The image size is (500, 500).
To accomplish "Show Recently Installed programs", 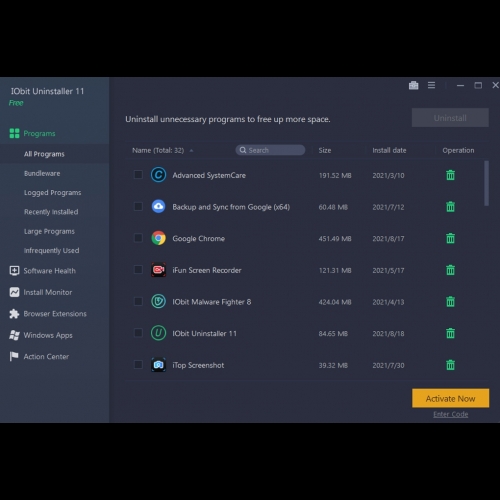I will [51, 212].
